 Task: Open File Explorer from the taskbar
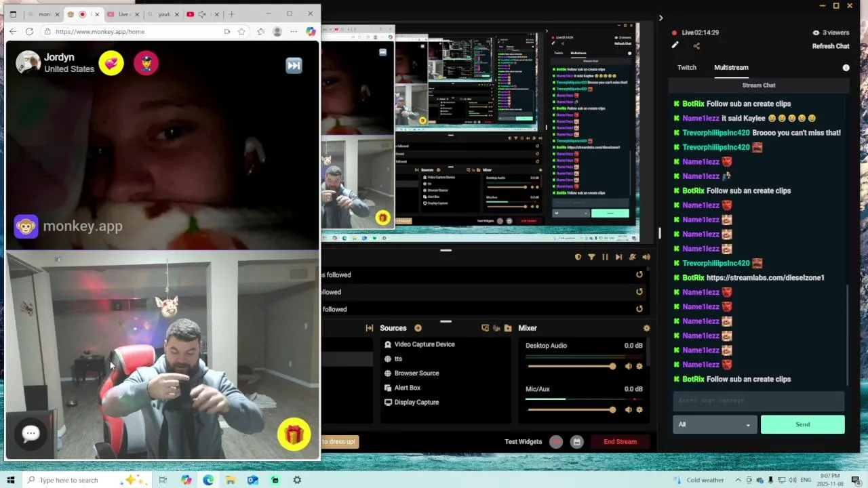pos(231,480)
